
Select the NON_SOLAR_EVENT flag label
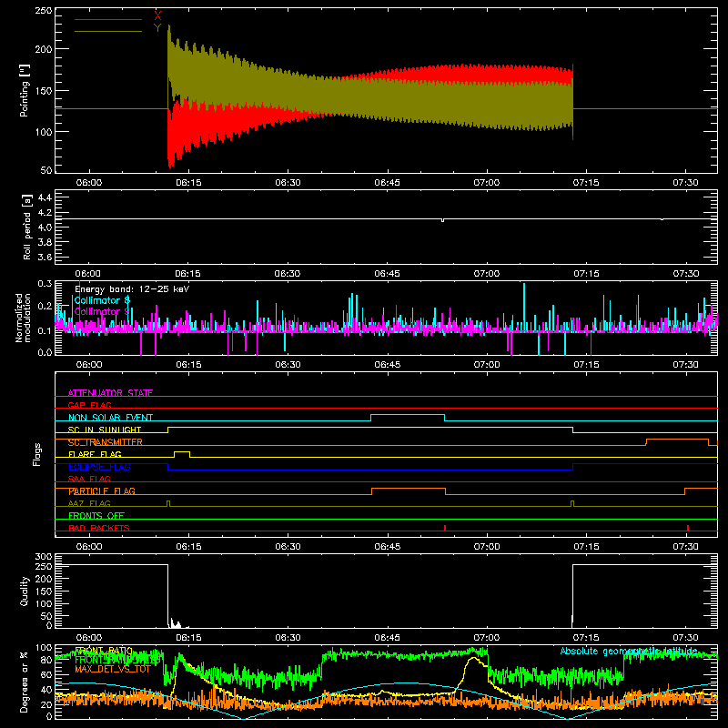[x=110, y=418]
